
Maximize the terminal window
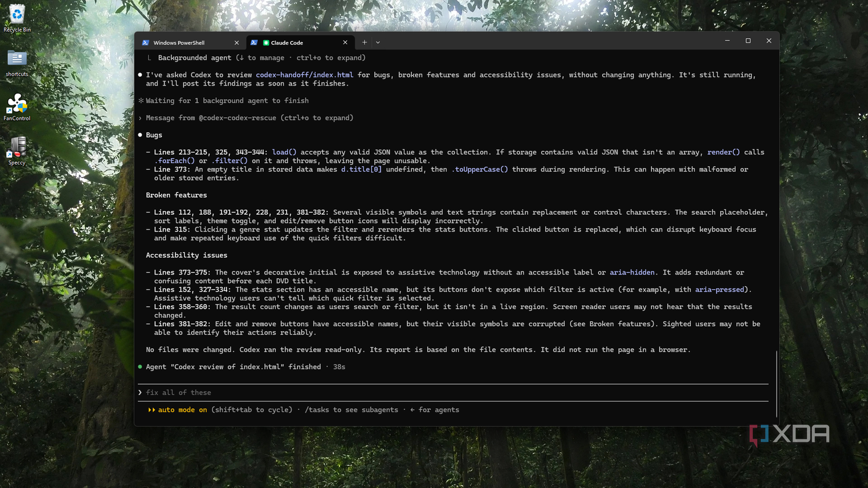[x=748, y=41]
